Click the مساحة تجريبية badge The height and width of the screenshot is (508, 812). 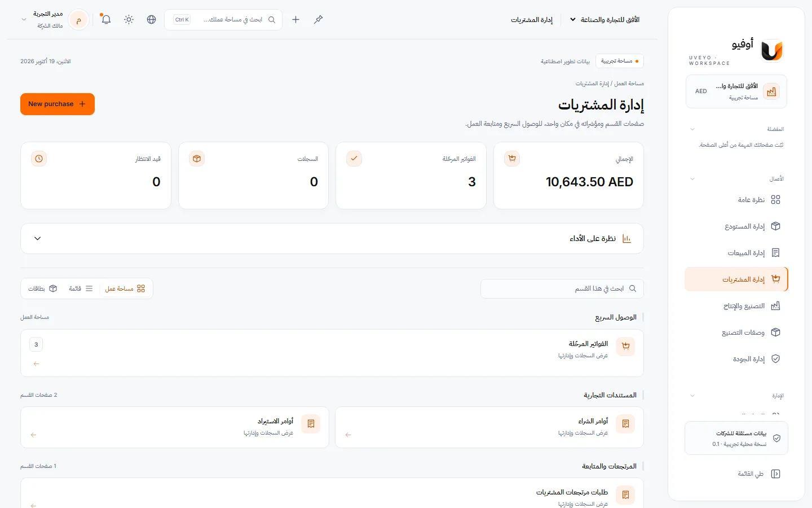[620, 61]
